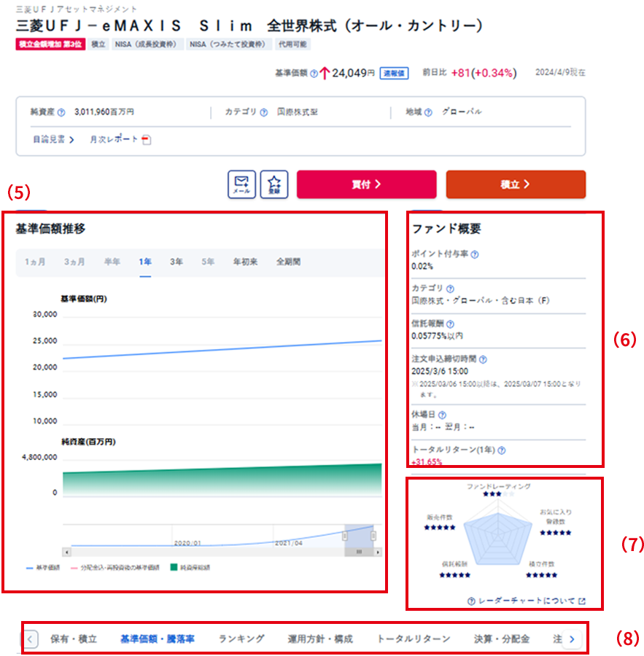Screen dimensions: 644x656
Task: Toggle 分配金込・再投資後の基準価額 legend series
Action: click(115, 568)
